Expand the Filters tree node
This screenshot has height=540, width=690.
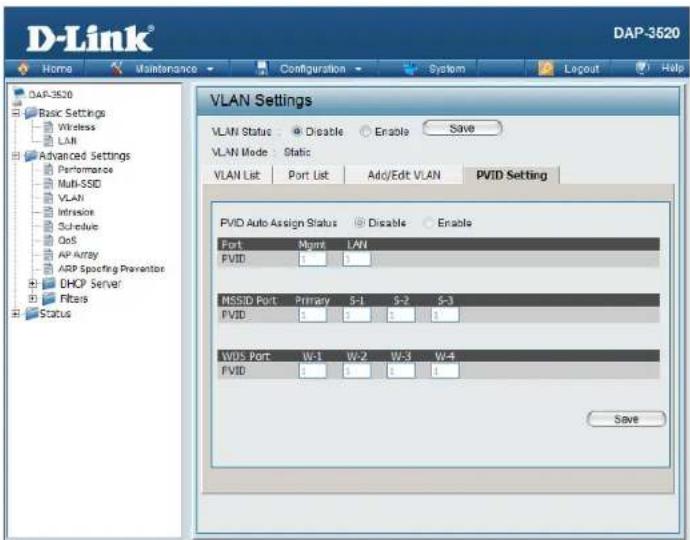click(33, 299)
